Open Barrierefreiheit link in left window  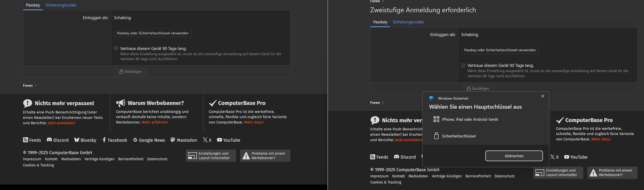click(131, 159)
